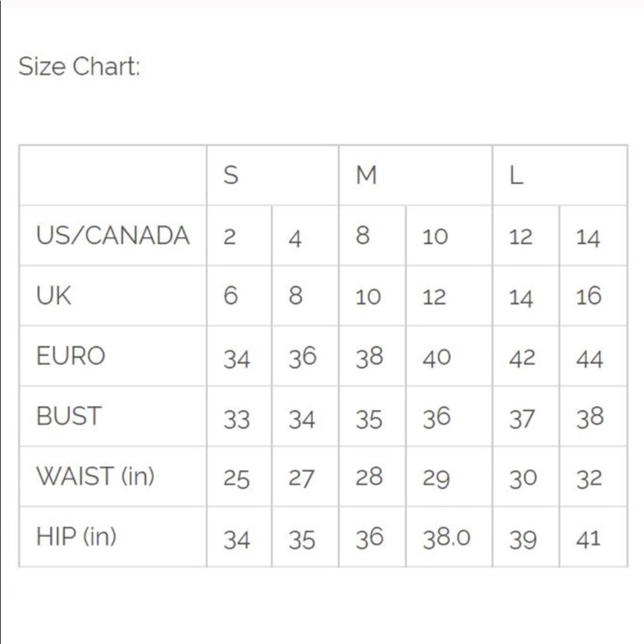Click the HIP 38.0 value cell
The width and height of the screenshot is (644, 644).
(x=446, y=538)
